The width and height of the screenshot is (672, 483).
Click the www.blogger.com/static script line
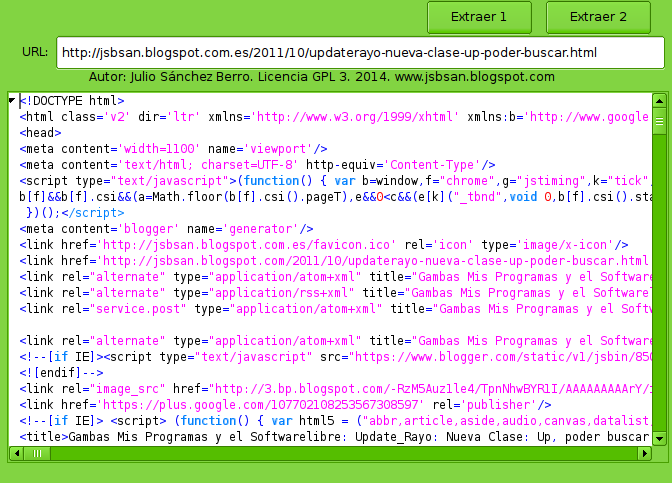click(x=336, y=357)
